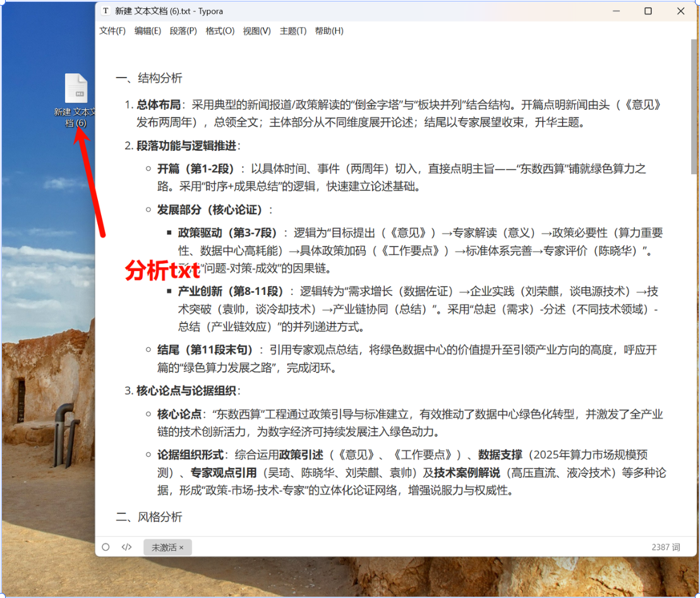700x598 pixels.
Task: Open the 编辑(E) menu
Action: (x=147, y=31)
